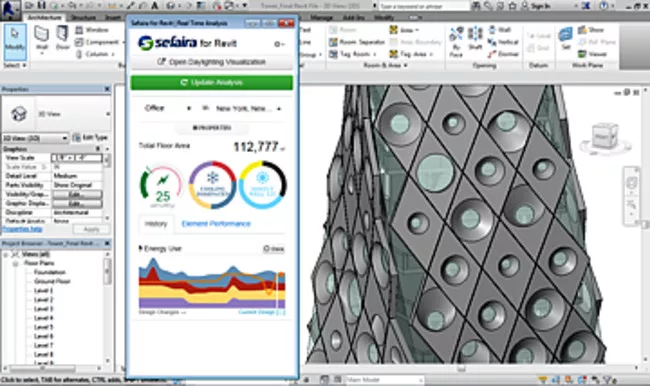Close the Properties panel

coord(107,89)
